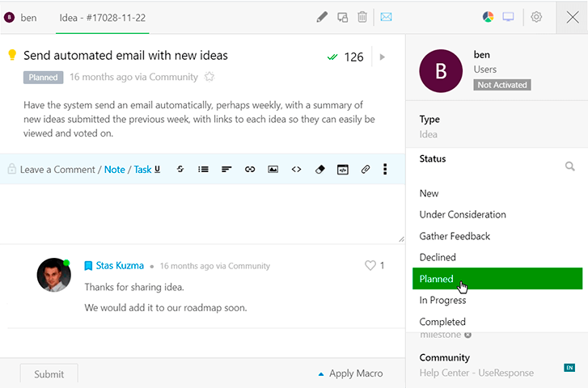Viewport: 588px width, 388px height.
Task: Switch to Task comment mode
Action: [142, 170]
